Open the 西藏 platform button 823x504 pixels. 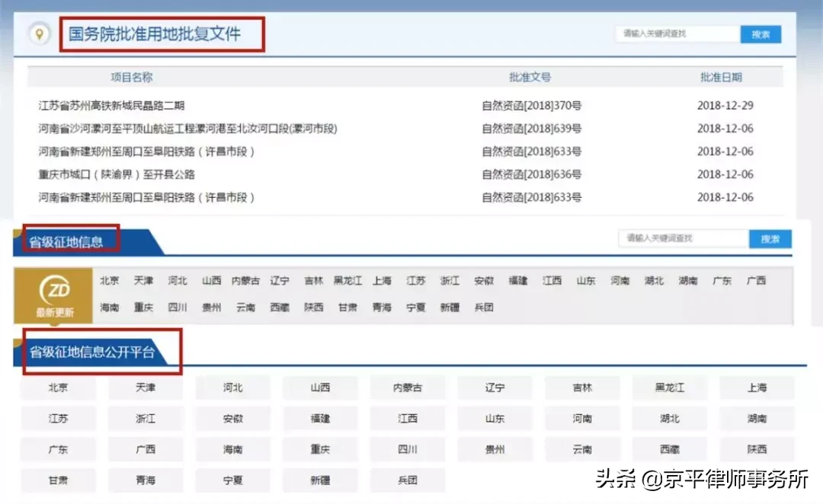pyautogui.click(x=670, y=449)
